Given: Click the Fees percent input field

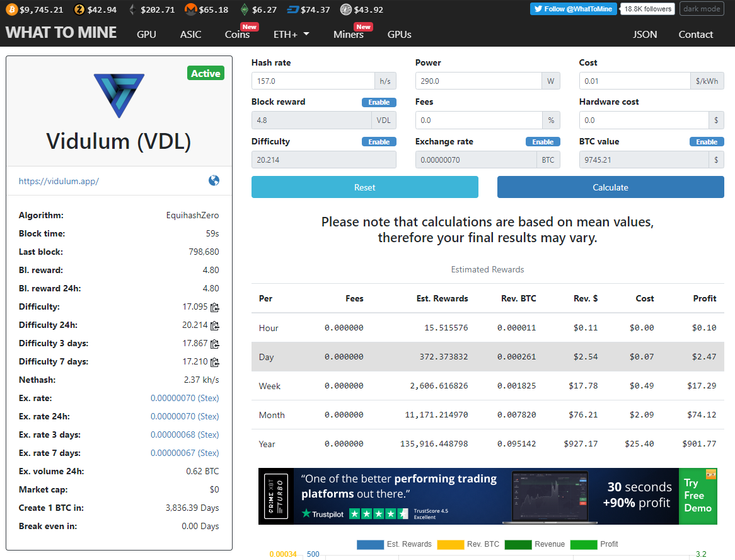Looking at the screenshot, I should (479, 120).
